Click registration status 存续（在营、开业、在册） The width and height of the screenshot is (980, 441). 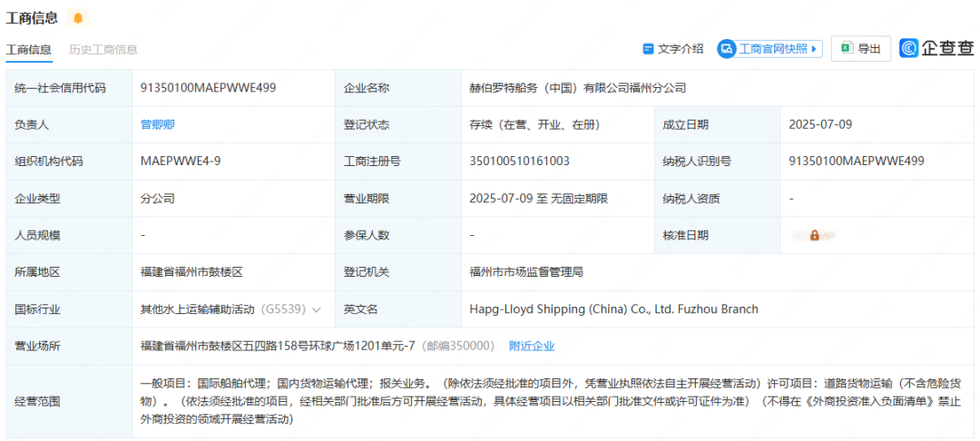pos(535,124)
